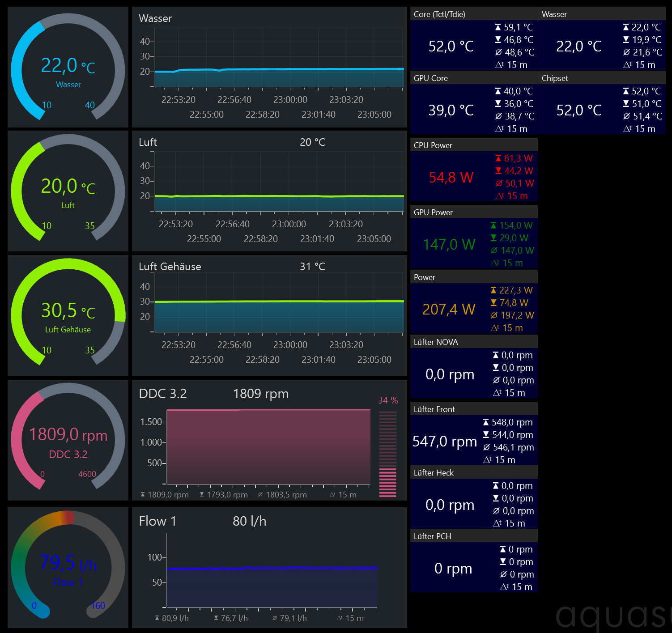Click the green maximum icon beside 154,0 W

pos(493,225)
